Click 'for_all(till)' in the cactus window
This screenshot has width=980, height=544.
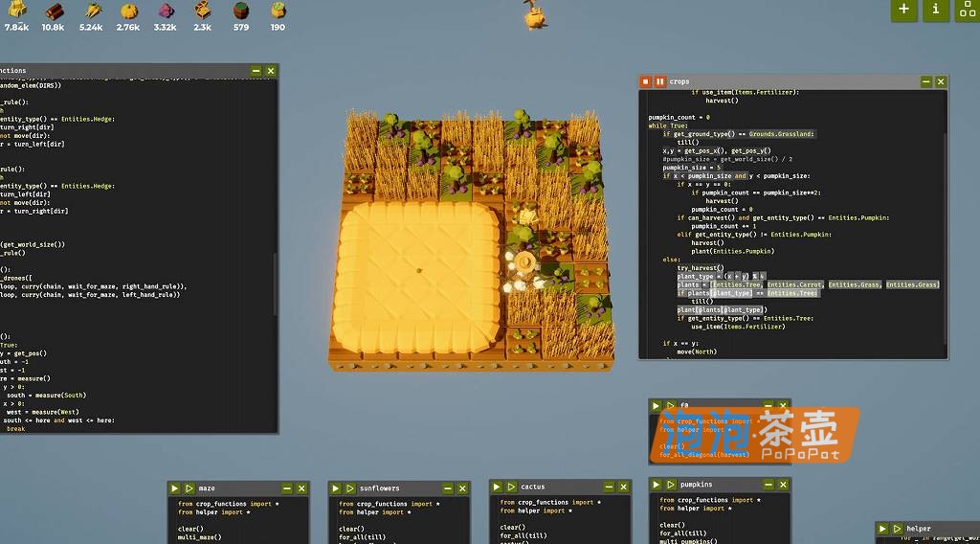pyautogui.click(x=523, y=535)
